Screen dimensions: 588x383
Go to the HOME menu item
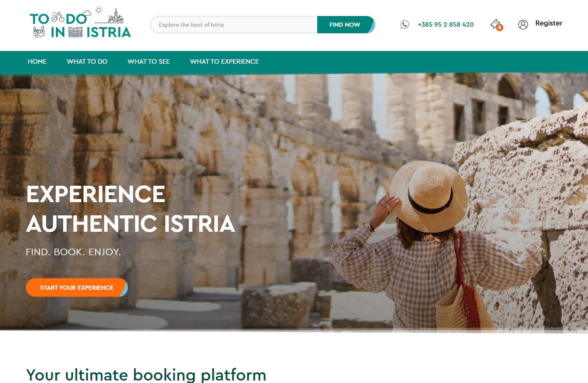click(x=37, y=62)
